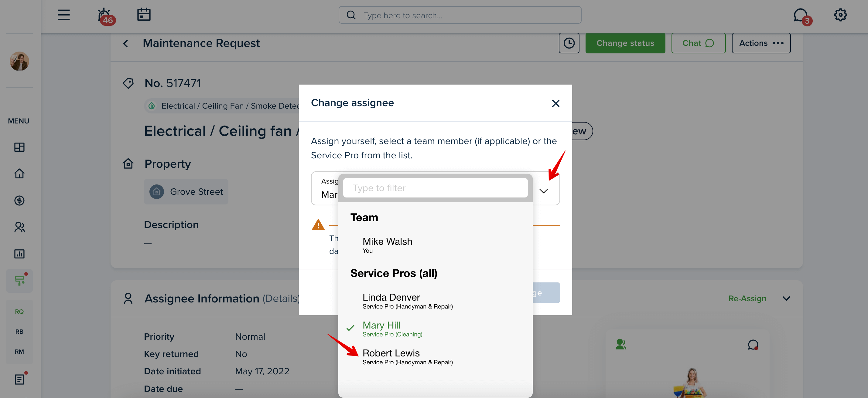This screenshot has height=398, width=868.
Task: Click the green checkmark beside Mary Hill
Action: click(350, 328)
